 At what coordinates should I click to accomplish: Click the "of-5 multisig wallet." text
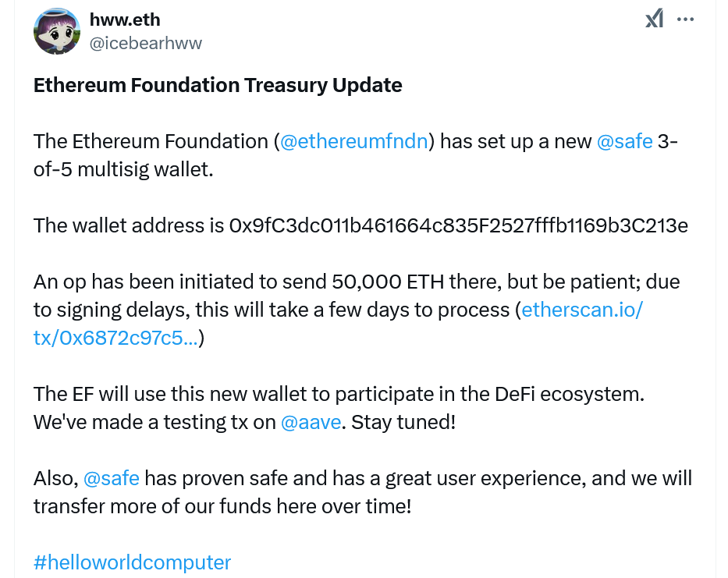pyautogui.click(x=123, y=169)
